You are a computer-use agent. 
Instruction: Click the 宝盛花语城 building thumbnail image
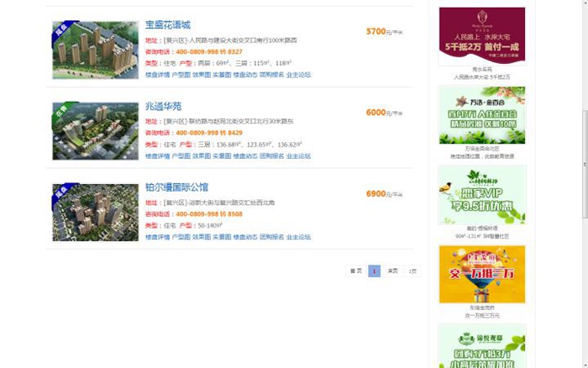(95, 50)
